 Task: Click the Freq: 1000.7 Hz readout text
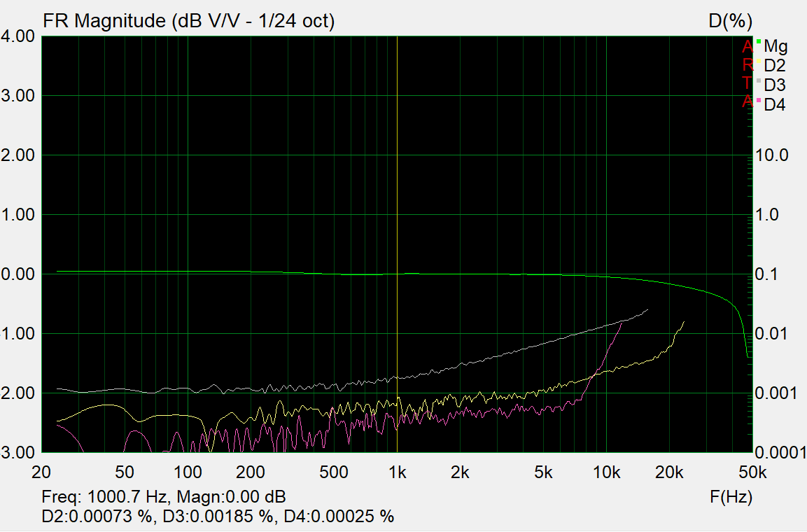coord(104,497)
